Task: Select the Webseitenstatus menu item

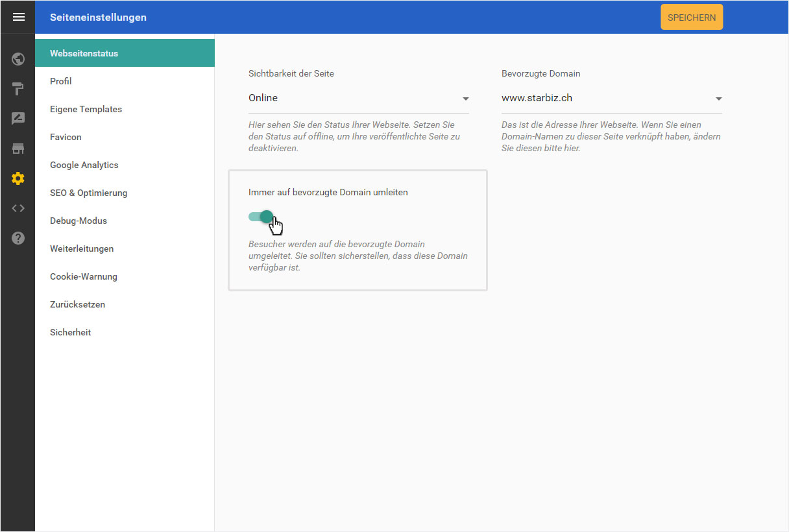Action: point(125,53)
